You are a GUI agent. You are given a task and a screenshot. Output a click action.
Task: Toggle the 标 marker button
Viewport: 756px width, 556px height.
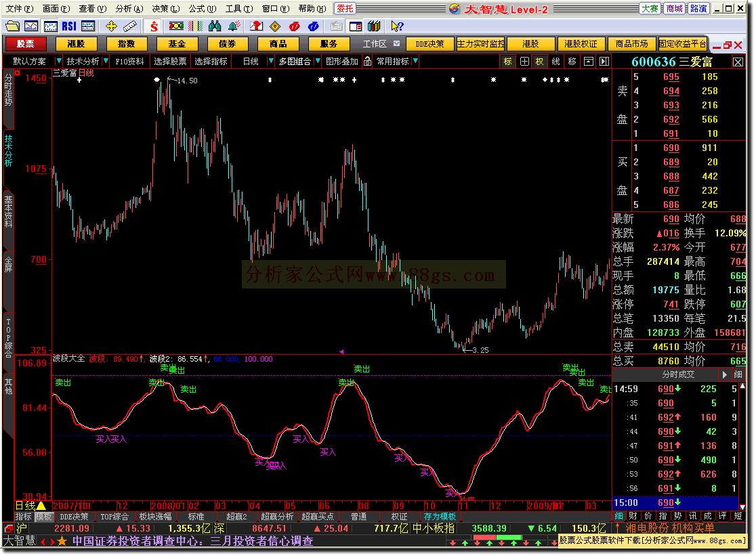click(507, 61)
